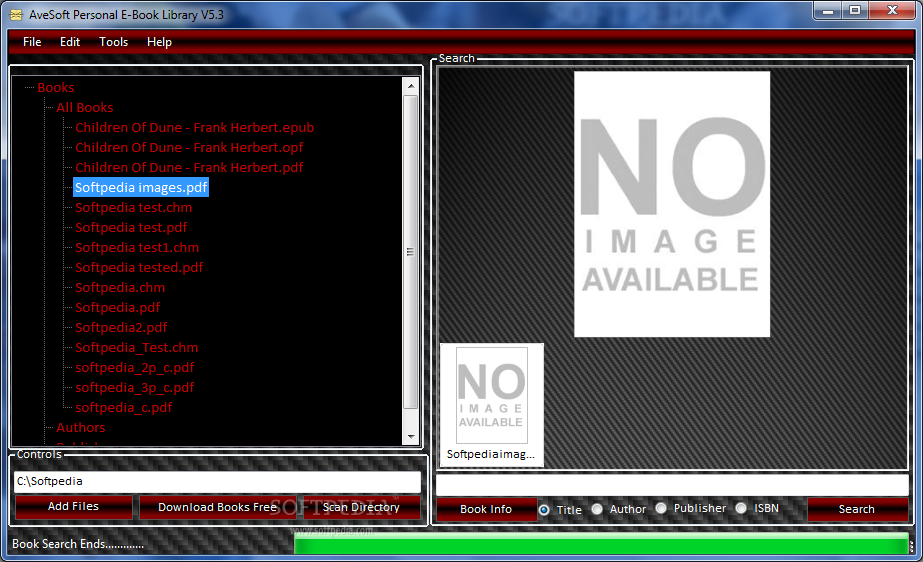Select Softpedia test.pdf in the tree
Screen dimensions: 923x562
[x=131, y=228]
